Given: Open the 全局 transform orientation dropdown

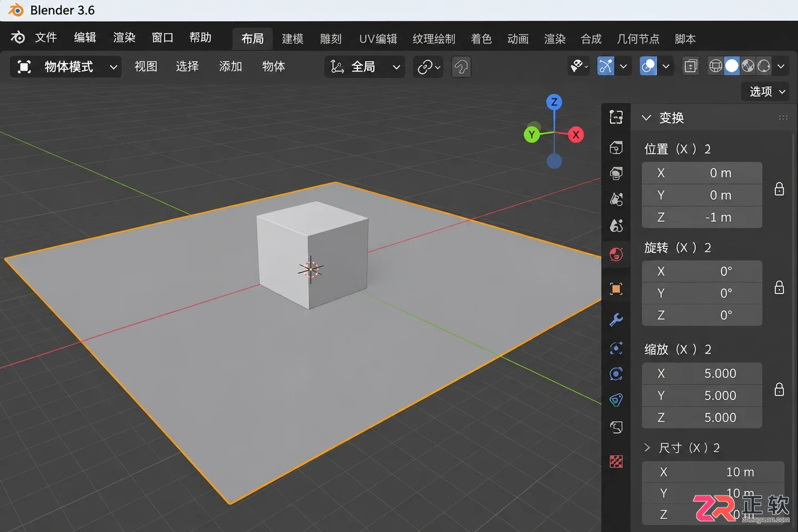Looking at the screenshot, I should point(365,67).
